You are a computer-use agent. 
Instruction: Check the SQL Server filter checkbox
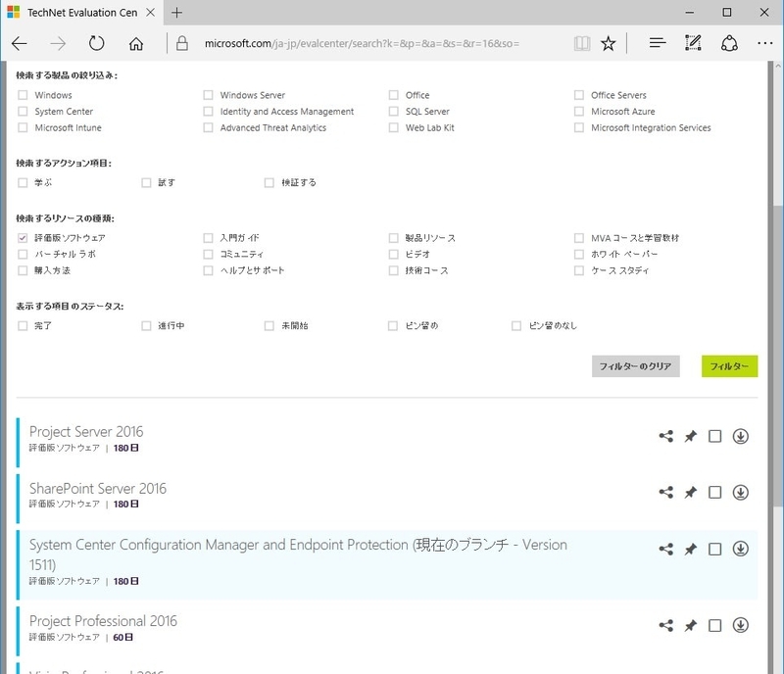coord(393,112)
